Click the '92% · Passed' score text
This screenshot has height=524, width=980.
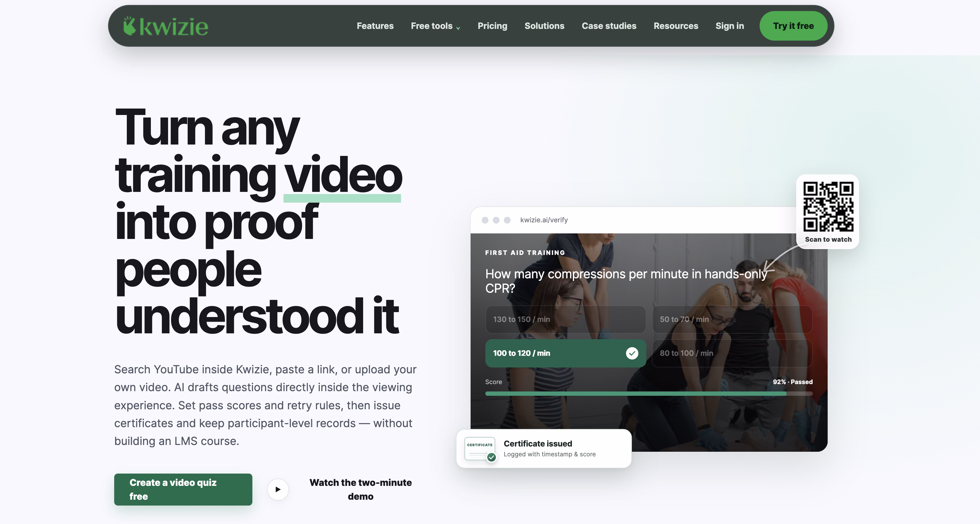793,382
